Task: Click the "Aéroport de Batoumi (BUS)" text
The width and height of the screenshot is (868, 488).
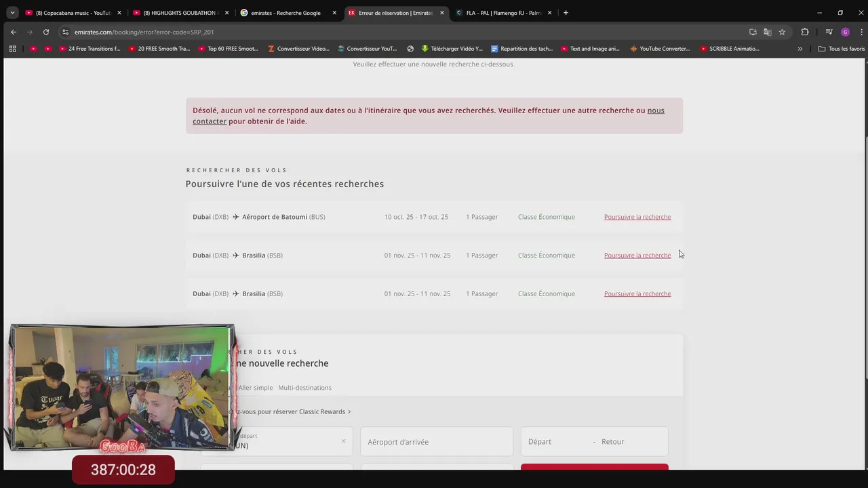Action: tap(283, 217)
